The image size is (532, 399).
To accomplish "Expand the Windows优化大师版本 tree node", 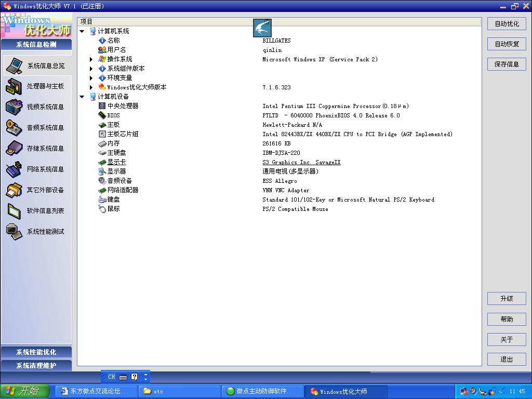I will (x=91, y=87).
